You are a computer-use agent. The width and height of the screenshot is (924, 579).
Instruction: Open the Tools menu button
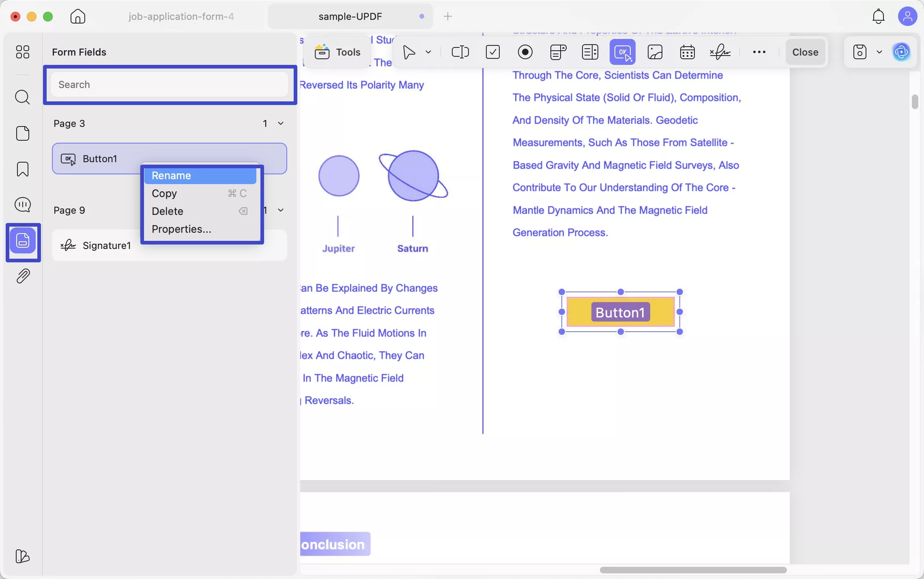[x=337, y=52]
